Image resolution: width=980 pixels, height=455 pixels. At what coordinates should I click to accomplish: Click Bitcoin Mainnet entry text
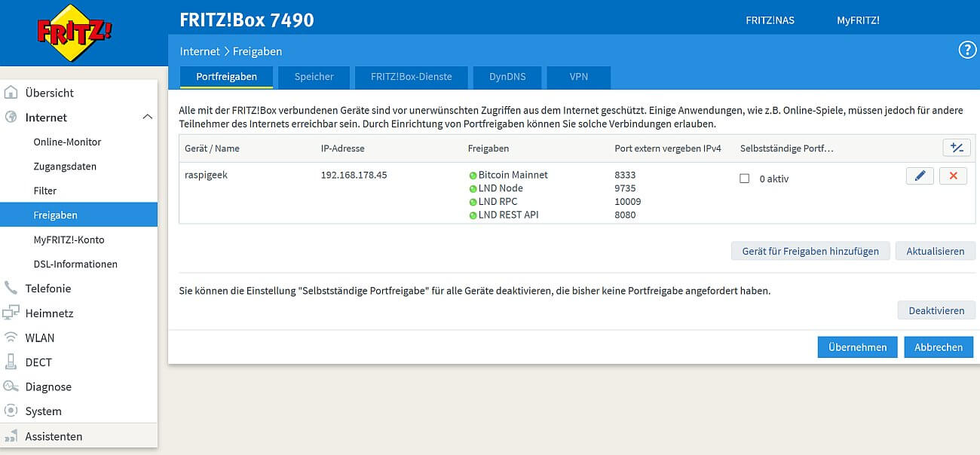click(513, 175)
